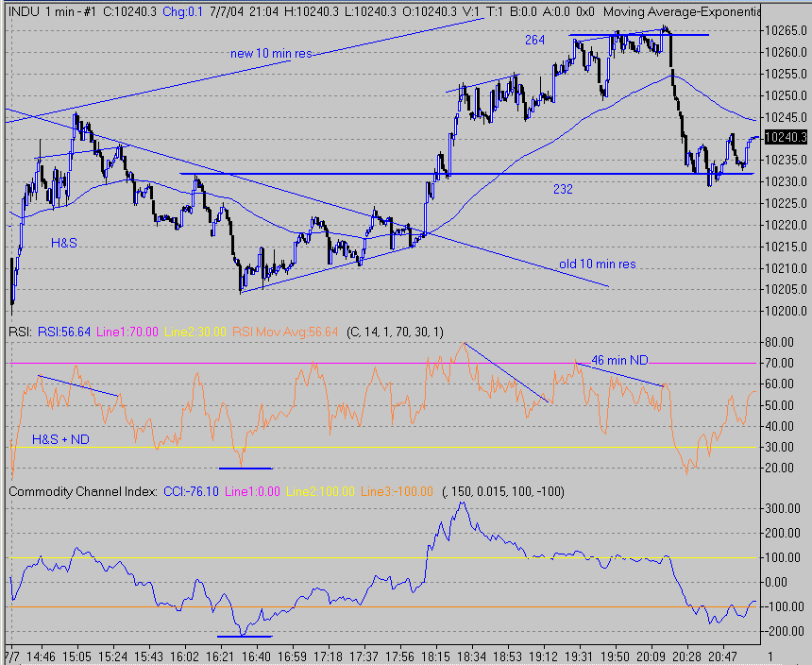The width and height of the screenshot is (812, 665).
Task: Select the 'old 10 min res' trendline label
Action: click(597, 264)
